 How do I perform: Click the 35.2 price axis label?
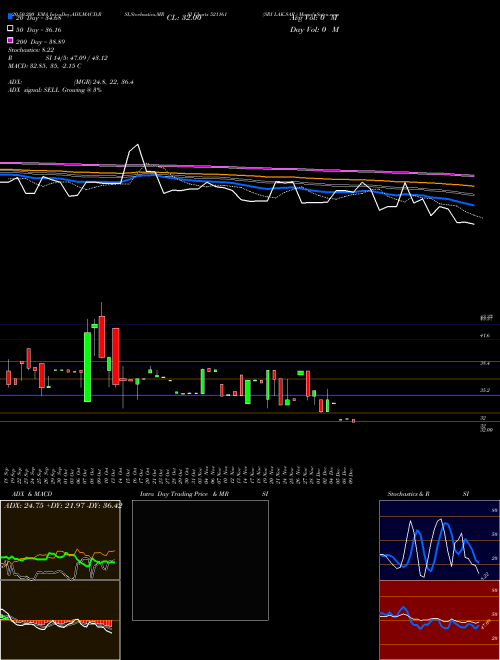pyautogui.click(x=485, y=390)
